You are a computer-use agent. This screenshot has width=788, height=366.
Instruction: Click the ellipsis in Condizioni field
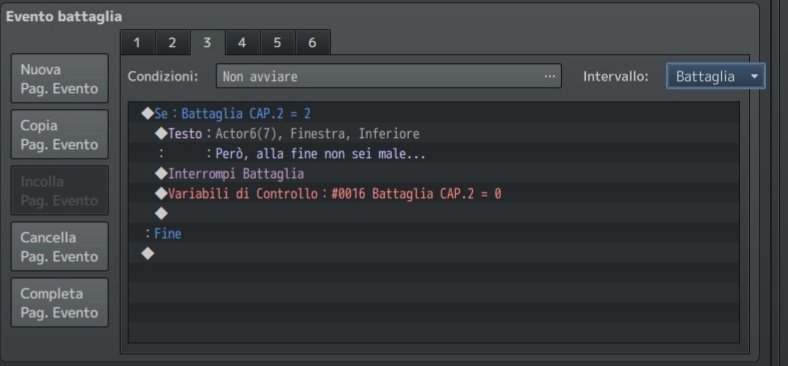[x=550, y=76]
